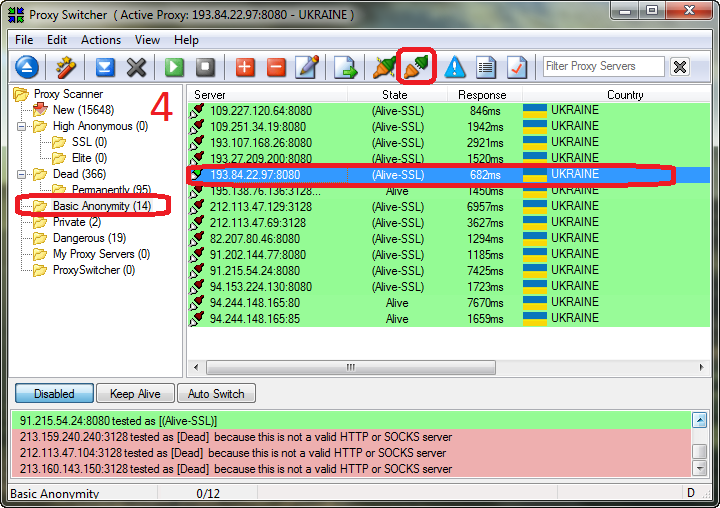
Task: Click the log panel scroll down arrow
Action: 699,468
